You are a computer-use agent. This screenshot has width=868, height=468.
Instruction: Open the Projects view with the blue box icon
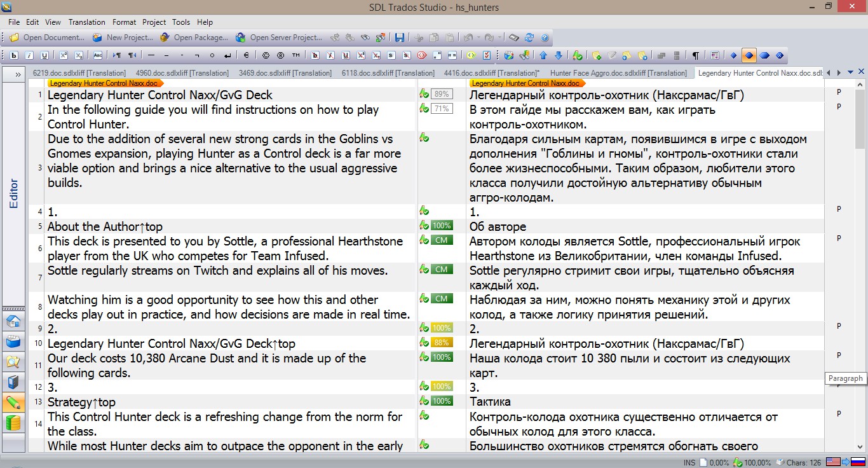[x=13, y=341]
